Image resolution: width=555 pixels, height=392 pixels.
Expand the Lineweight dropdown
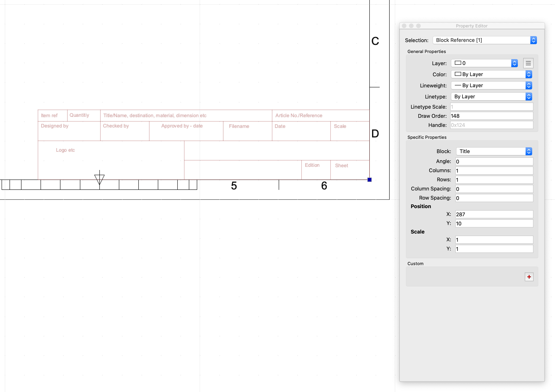[491, 86]
